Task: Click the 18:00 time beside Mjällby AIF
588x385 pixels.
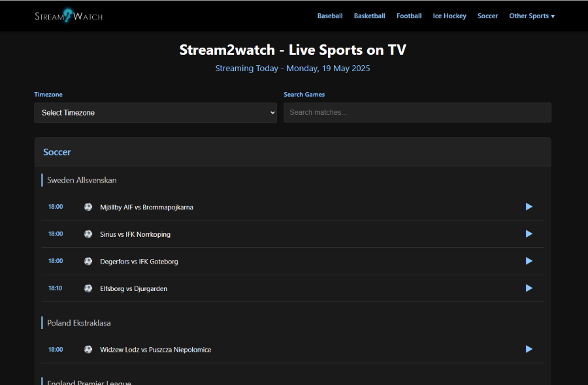Action: [56, 207]
